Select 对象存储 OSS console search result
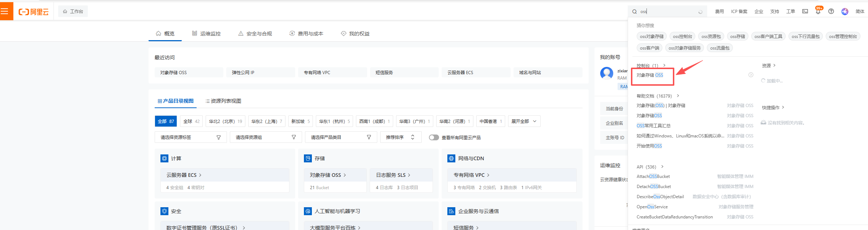The height and width of the screenshot is (230, 868). tap(650, 75)
